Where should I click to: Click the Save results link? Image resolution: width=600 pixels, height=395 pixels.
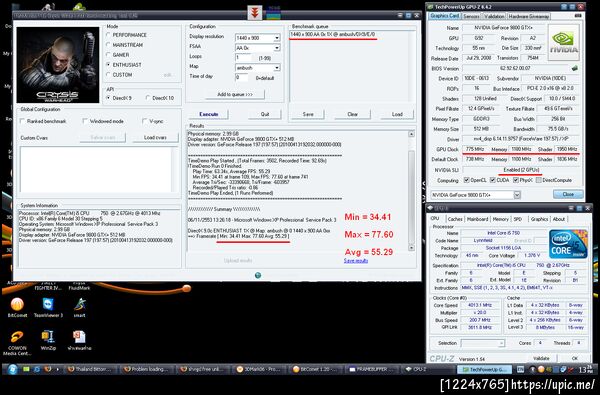click(355, 261)
